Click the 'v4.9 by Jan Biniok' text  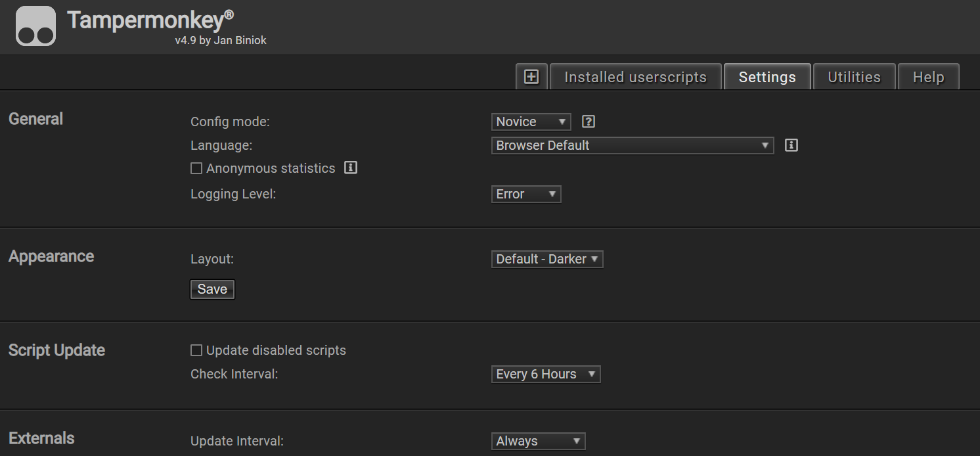coord(221,40)
